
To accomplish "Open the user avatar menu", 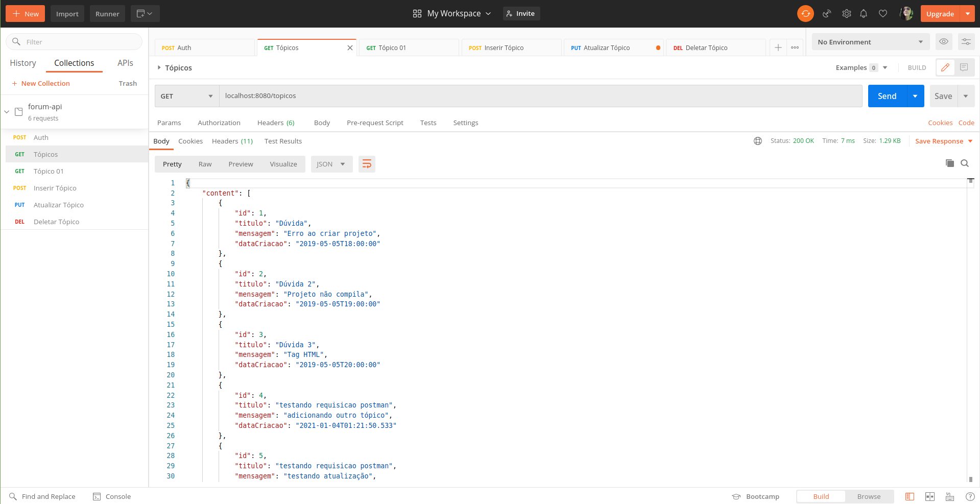I will (906, 13).
